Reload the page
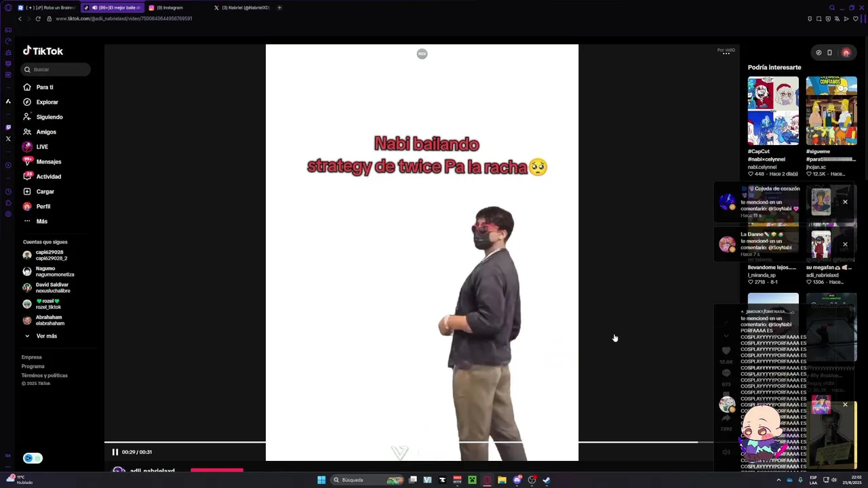Image resolution: width=868 pixels, height=488 pixels. (38, 19)
